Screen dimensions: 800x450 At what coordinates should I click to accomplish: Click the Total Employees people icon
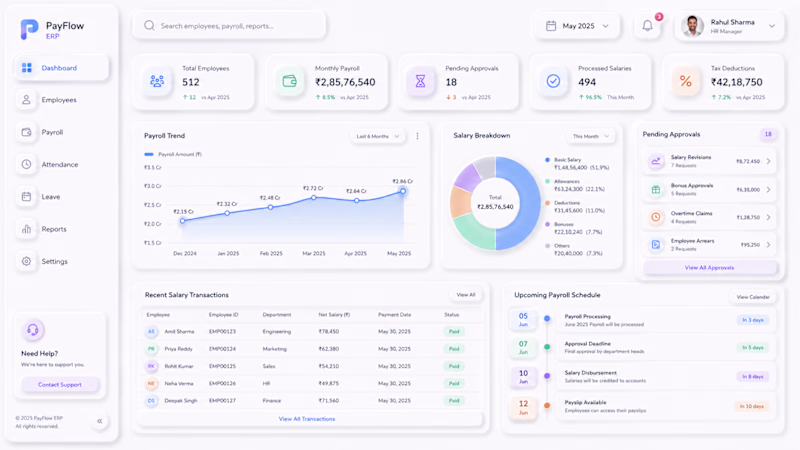click(x=157, y=81)
